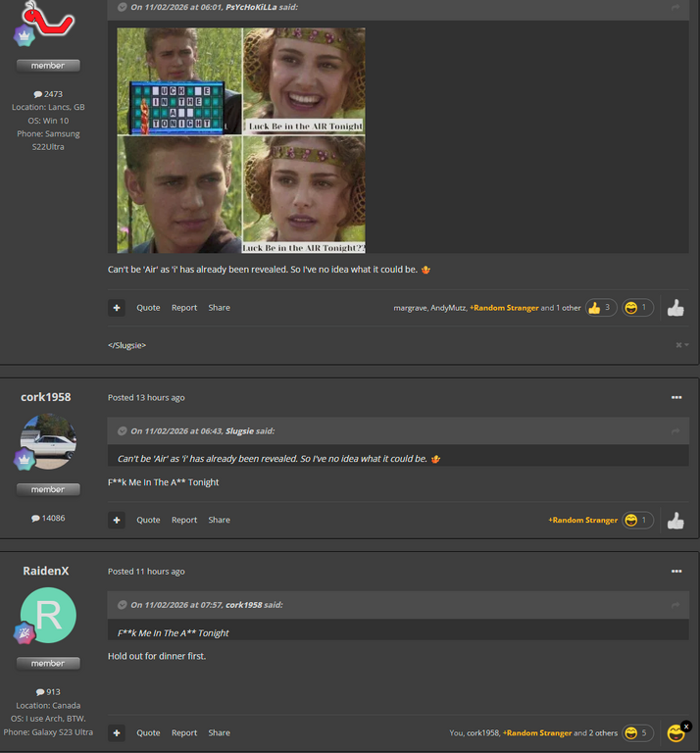The height and width of the screenshot is (753, 700).
Task: View haha reaction count on cork1958's post
Action: click(x=638, y=520)
